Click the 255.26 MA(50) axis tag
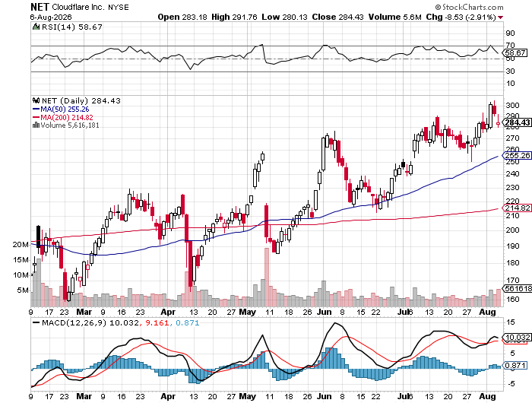Viewport: 532px width, 403px height. click(516, 155)
